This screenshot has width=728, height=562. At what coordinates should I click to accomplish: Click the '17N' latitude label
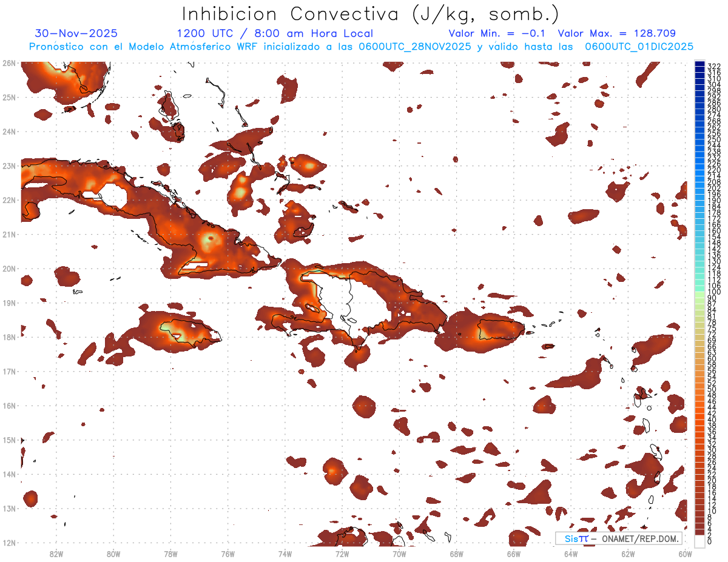point(8,371)
